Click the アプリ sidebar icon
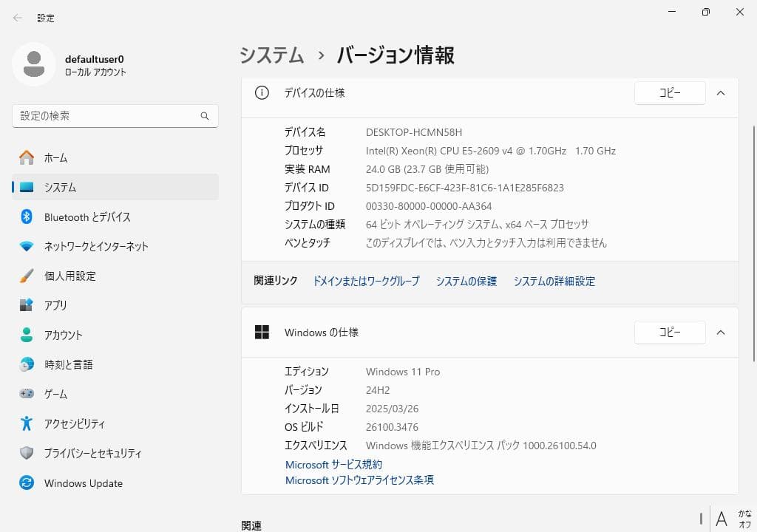Viewport: 757px width, 532px height. [27, 305]
